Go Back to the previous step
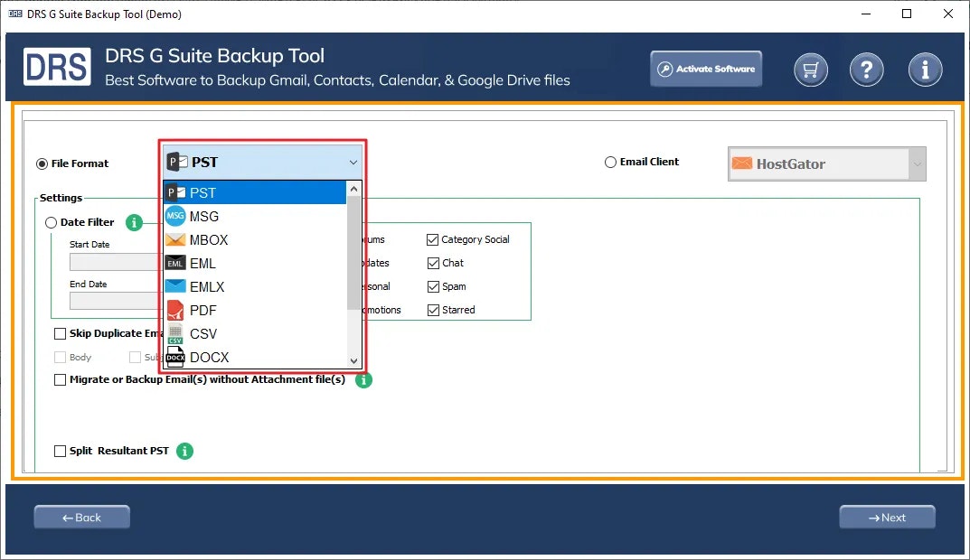Image resolution: width=970 pixels, height=560 pixels. point(81,518)
